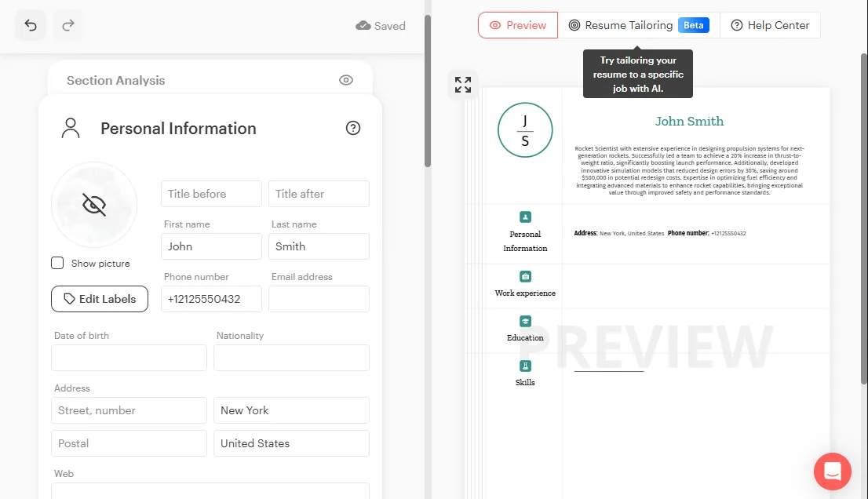
Task: Select the John Smith name in preview
Action: (689, 121)
